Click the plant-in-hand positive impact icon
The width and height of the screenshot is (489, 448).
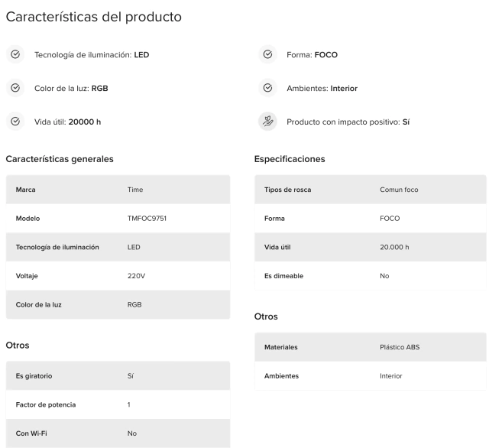(x=267, y=122)
